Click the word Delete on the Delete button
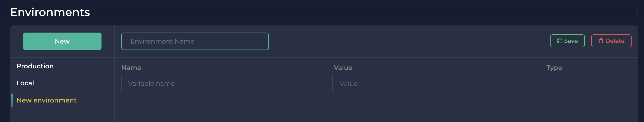Viewport: 644px width, 122px height. [x=615, y=41]
